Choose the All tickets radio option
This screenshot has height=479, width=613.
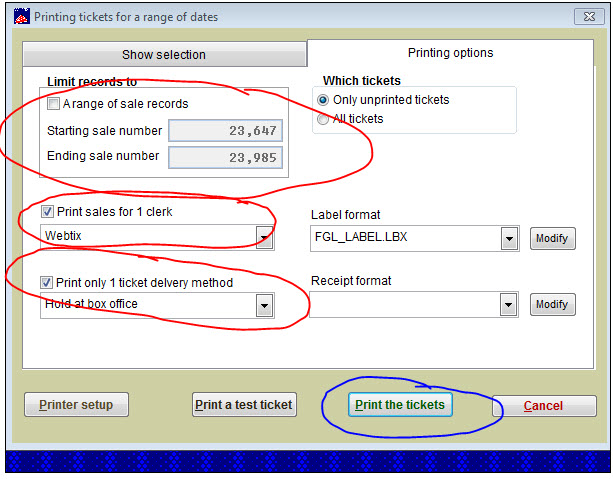(x=323, y=119)
